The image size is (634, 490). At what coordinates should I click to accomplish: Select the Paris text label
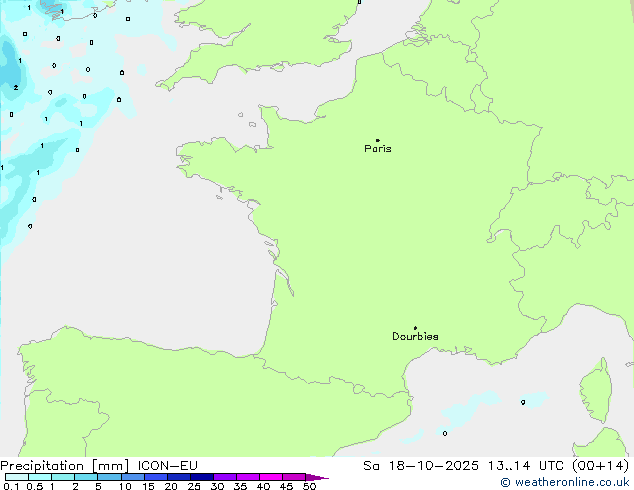point(378,149)
